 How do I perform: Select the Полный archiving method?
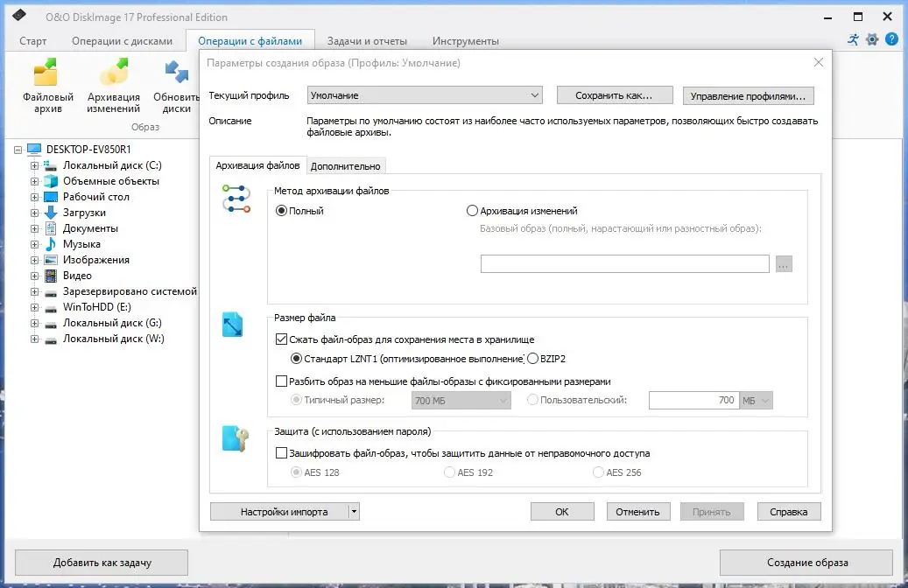pos(281,211)
